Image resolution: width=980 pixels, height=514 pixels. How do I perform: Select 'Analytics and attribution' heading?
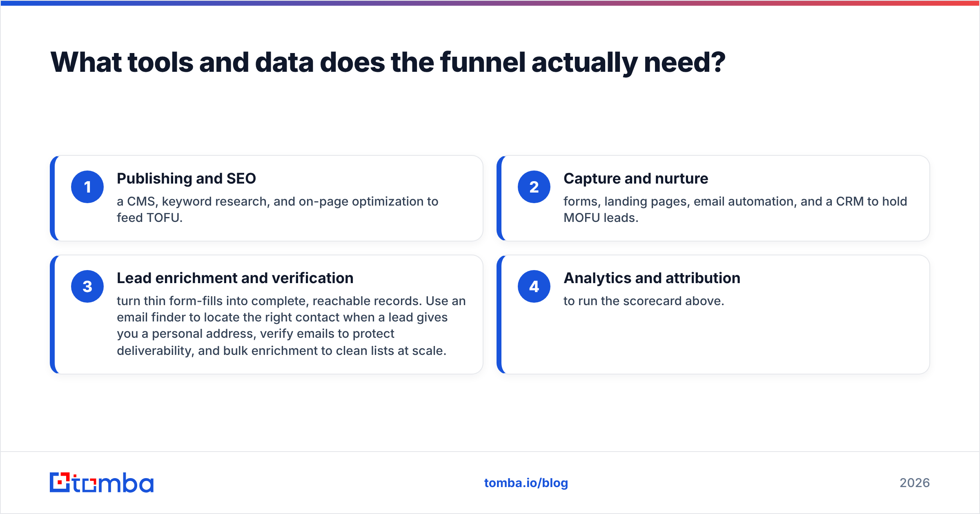[x=652, y=278]
